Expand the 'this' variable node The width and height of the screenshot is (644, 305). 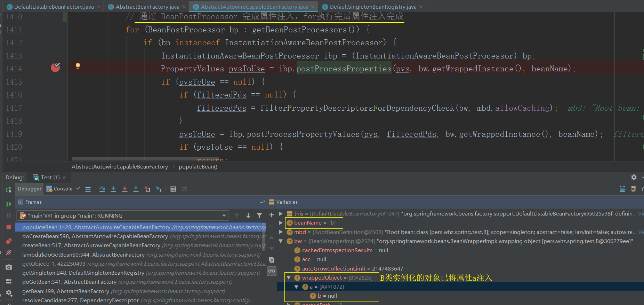click(x=281, y=213)
